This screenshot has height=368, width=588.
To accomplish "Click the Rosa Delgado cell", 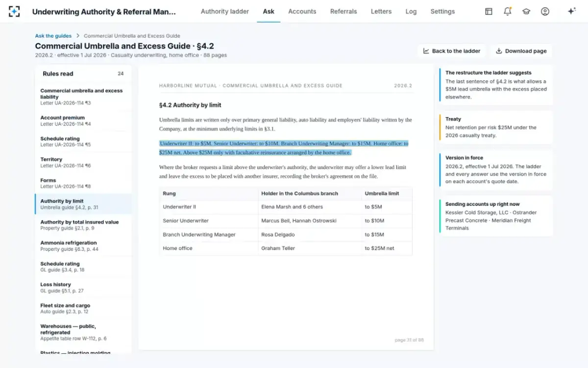I will [x=311, y=235].
